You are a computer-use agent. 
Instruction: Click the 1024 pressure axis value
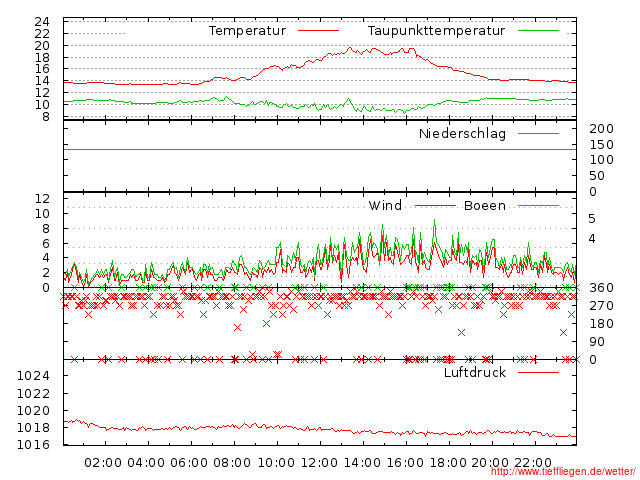pos(33,376)
